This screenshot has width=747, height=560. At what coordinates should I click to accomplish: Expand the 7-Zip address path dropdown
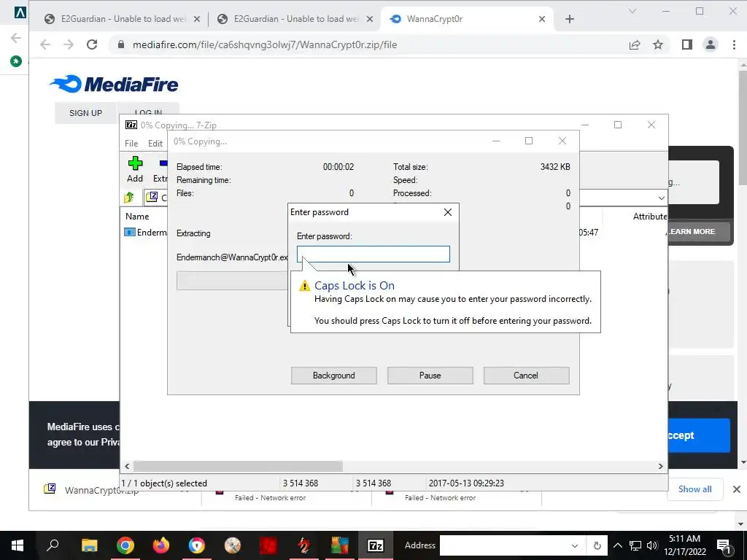coord(661,198)
